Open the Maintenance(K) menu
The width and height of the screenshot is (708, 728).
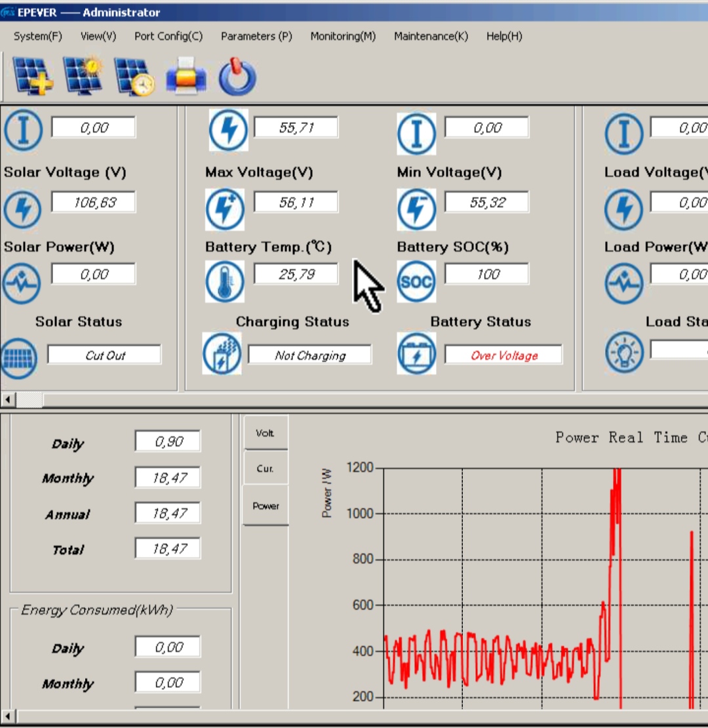tap(431, 36)
